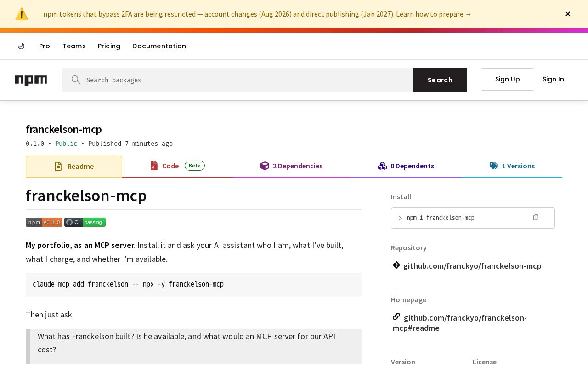Go to the Teams page
The width and height of the screenshot is (588, 368).
[74, 46]
